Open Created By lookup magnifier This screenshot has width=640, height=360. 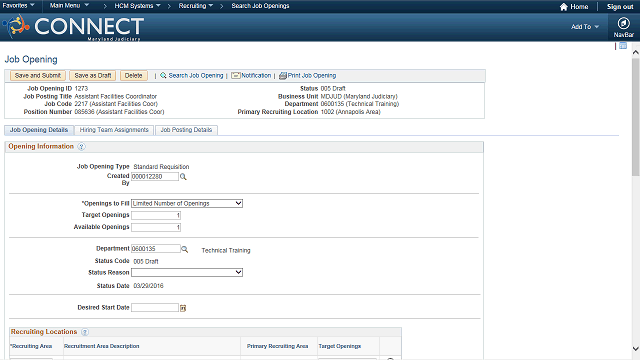point(183,177)
